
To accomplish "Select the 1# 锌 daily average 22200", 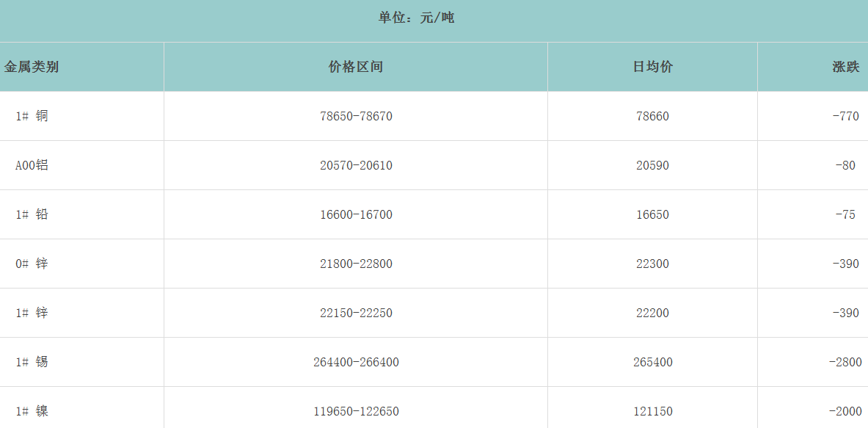I will [652, 313].
